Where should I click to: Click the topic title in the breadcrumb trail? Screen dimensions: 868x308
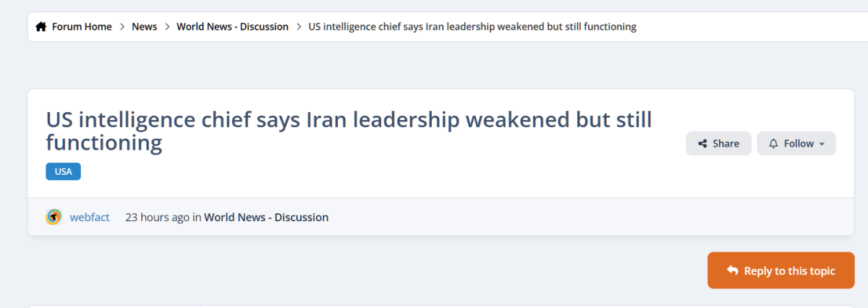pos(472,27)
